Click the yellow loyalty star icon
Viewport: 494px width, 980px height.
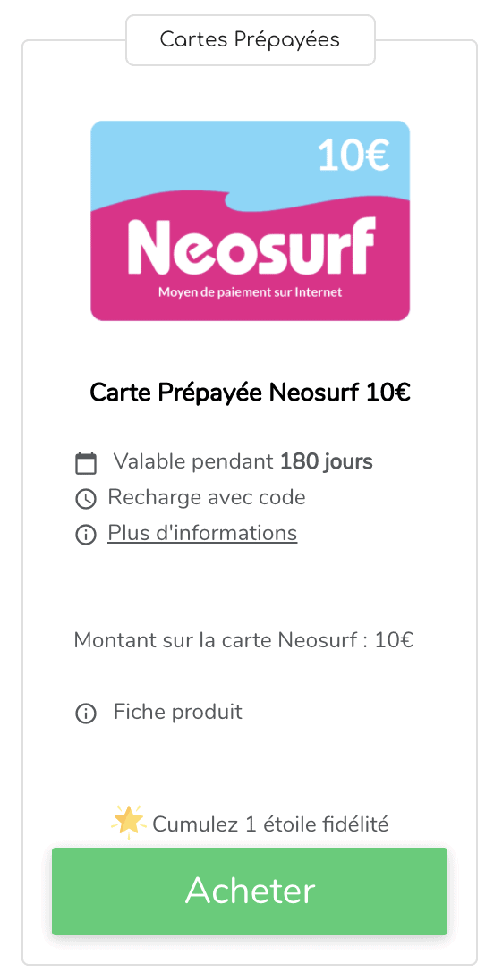[128, 822]
